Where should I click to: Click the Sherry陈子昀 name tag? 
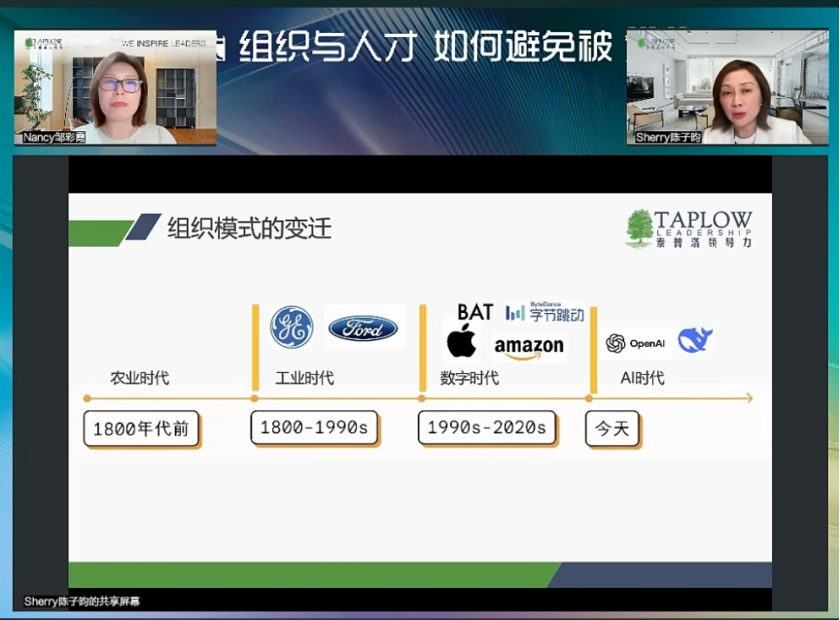point(668,138)
